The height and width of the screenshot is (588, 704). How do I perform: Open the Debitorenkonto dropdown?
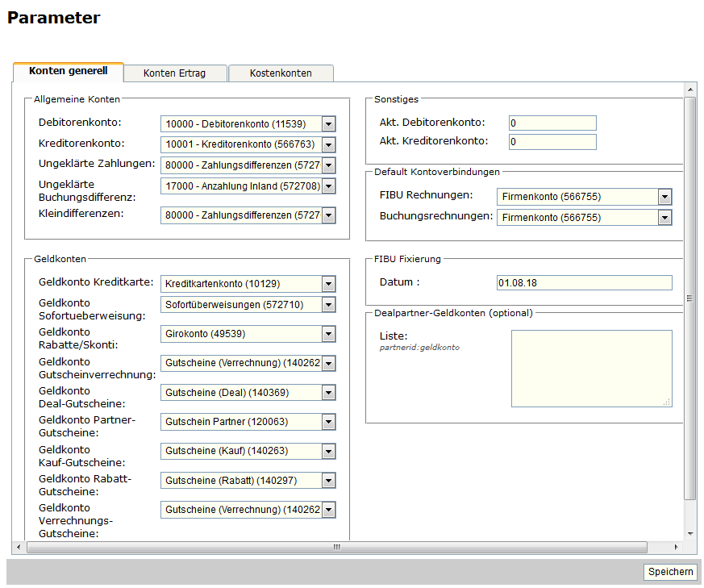pos(248,124)
